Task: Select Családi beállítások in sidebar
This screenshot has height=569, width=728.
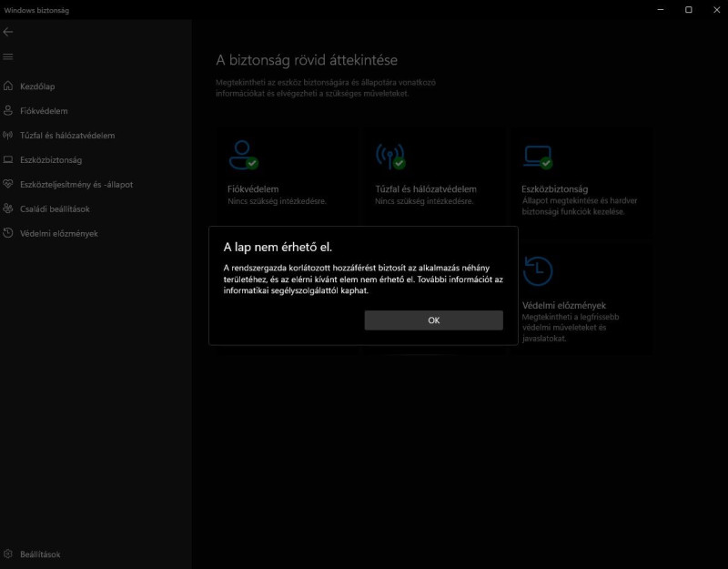Action: coord(55,209)
